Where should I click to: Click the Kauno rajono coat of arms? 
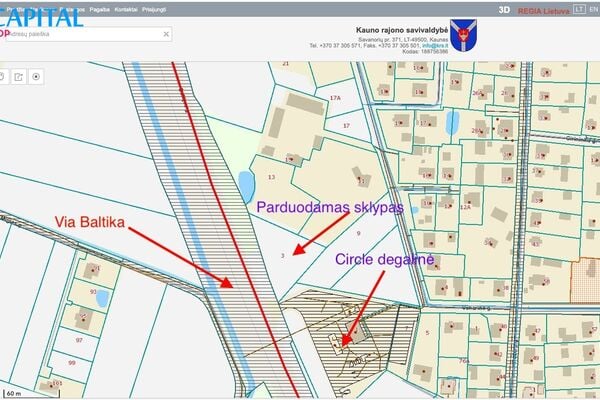[463, 35]
